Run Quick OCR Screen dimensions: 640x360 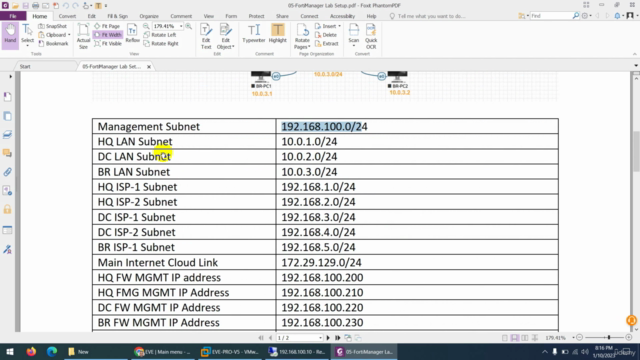371,36
